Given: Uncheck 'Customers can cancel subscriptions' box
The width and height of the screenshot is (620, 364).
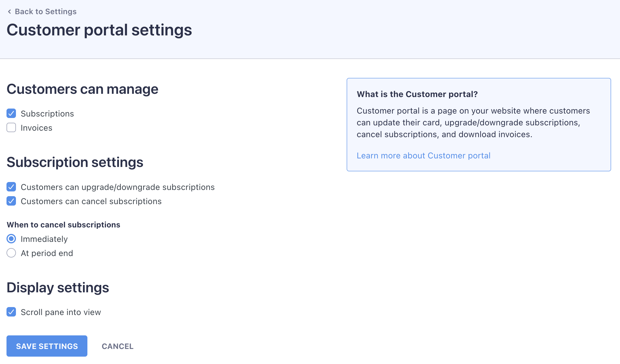Looking at the screenshot, I should (x=11, y=201).
